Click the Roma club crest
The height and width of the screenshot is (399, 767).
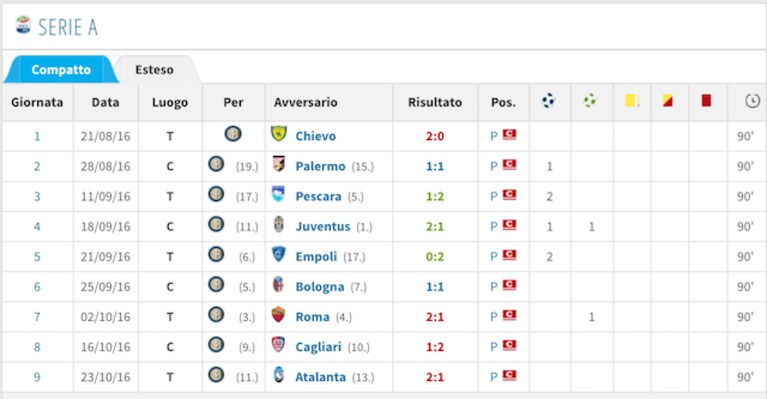(278, 315)
